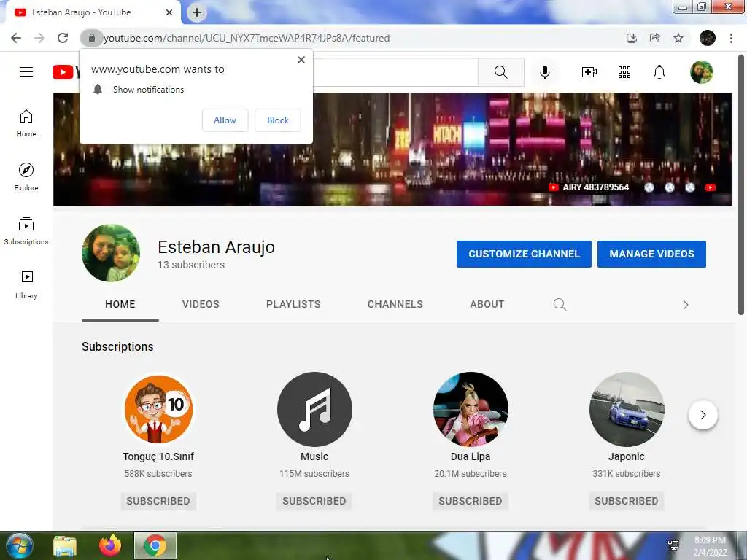
Task: Open Library in the sidebar
Action: point(26,285)
